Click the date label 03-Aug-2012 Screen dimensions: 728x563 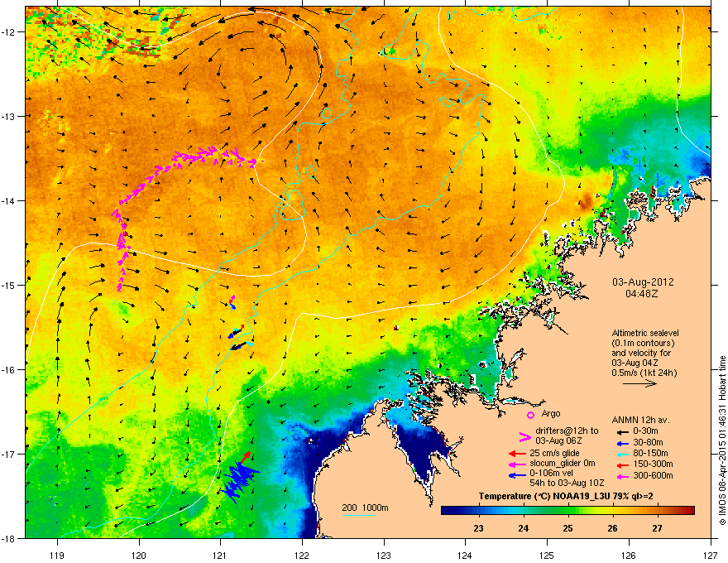coord(643,282)
